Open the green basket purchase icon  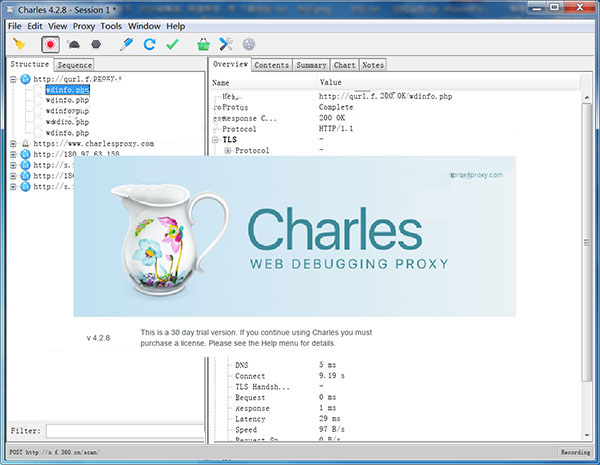[204, 44]
